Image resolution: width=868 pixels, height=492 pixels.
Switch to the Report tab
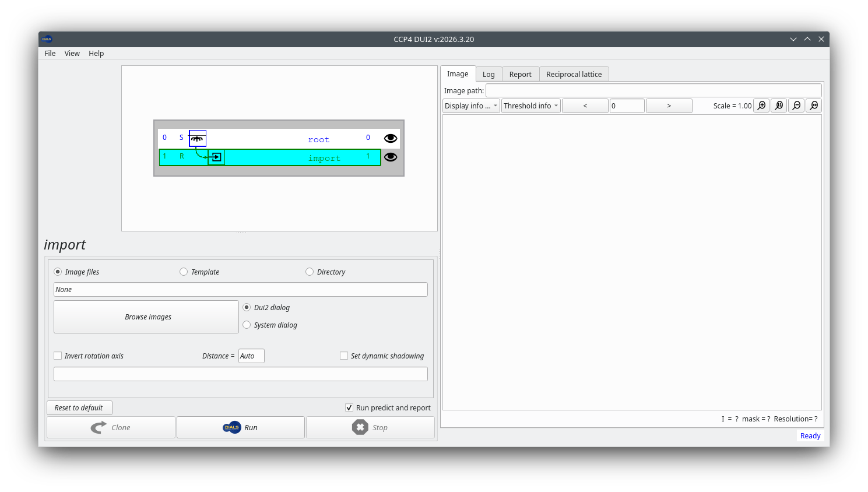pyautogui.click(x=521, y=74)
